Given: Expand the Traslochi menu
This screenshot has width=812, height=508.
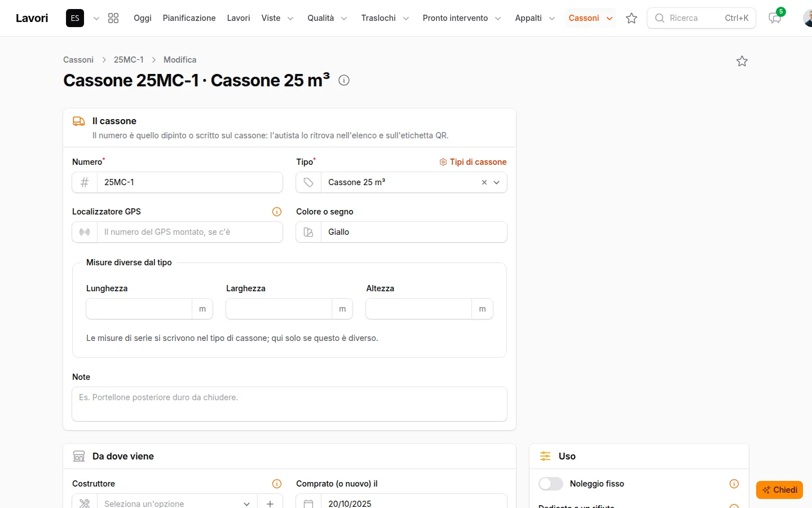Looking at the screenshot, I should (x=385, y=18).
